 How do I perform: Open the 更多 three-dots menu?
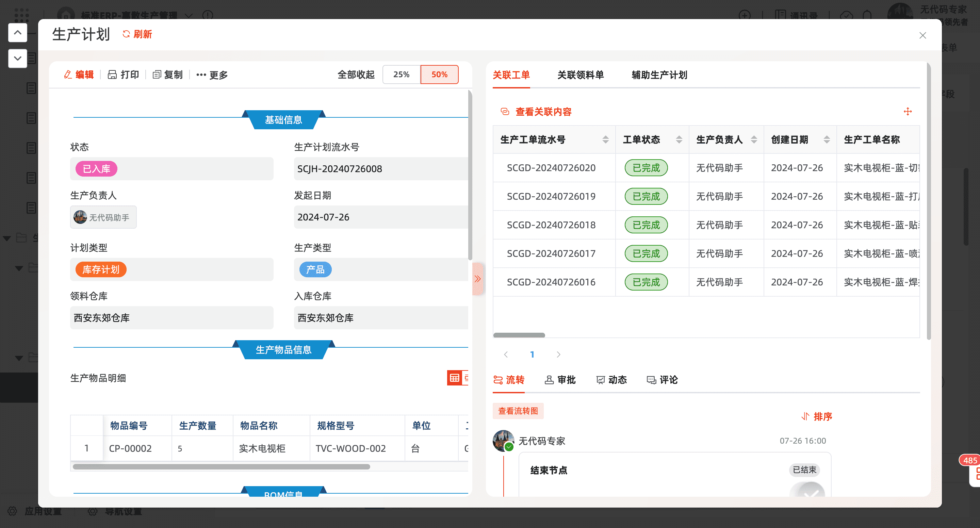(201, 75)
